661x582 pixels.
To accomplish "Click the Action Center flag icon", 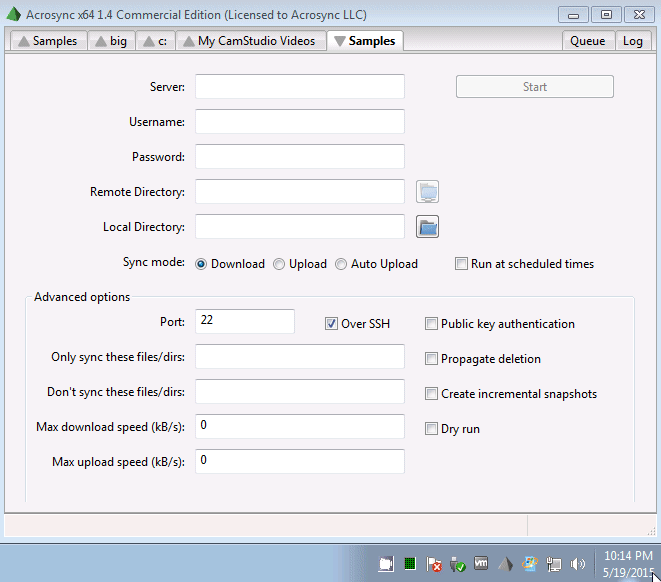I will click(x=434, y=564).
